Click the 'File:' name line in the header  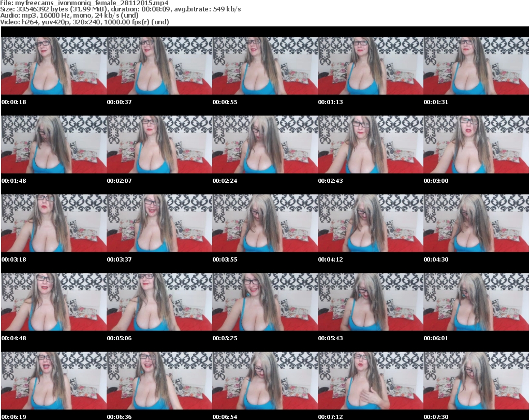(x=84, y=3)
